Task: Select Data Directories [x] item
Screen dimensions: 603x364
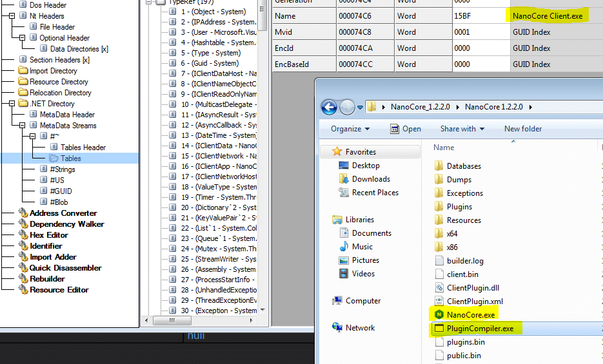Action: pos(79,49)
